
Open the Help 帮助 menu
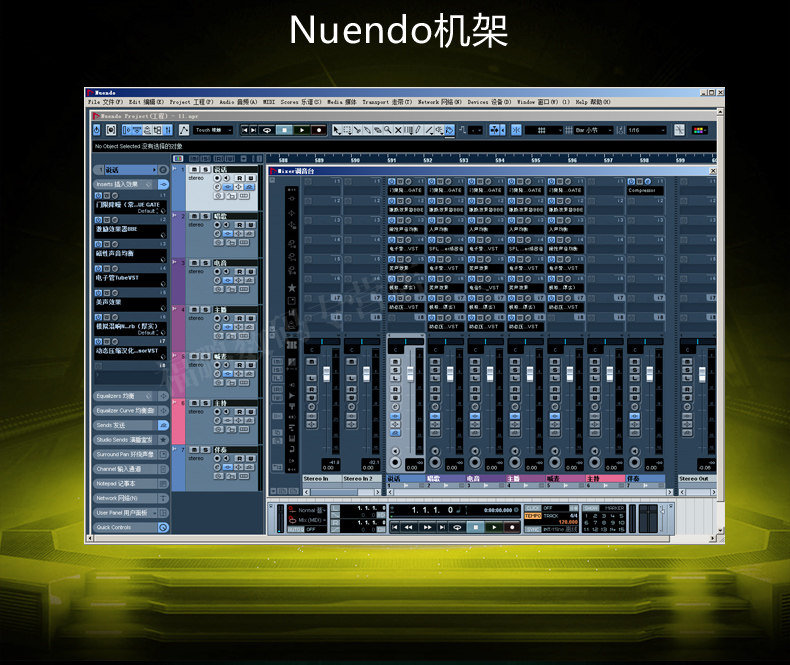pos(593,102)
